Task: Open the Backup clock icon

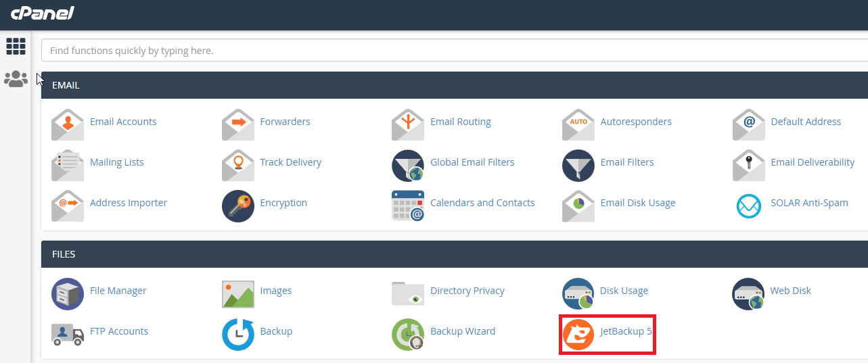Action: point(238,333)
